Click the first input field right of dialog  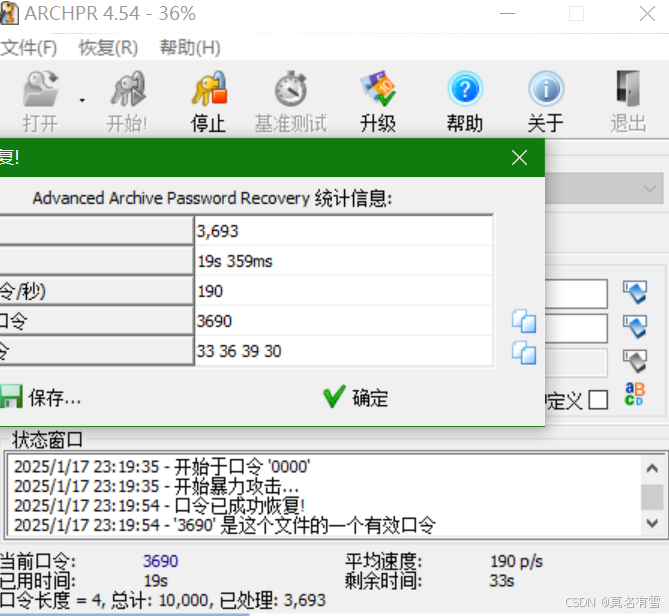coord(576,293)
